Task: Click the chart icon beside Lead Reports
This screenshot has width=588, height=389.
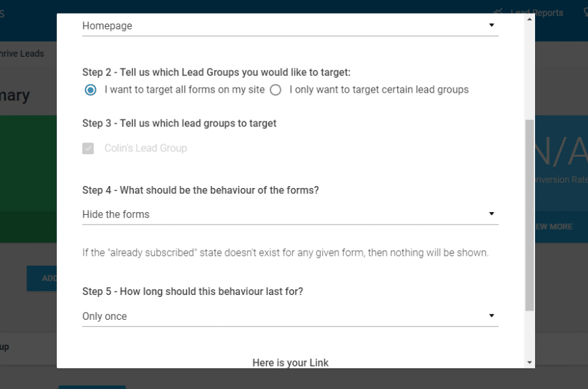Action: [x=498, y=12]
